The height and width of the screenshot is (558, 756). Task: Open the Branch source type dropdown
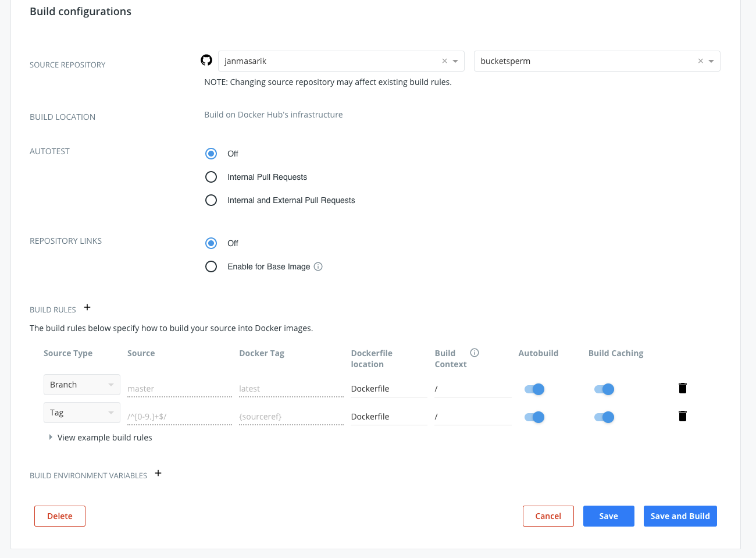click(81, 384)
